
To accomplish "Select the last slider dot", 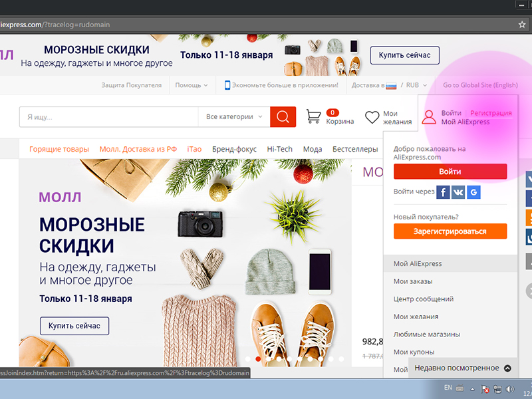I will coord(341,359).
